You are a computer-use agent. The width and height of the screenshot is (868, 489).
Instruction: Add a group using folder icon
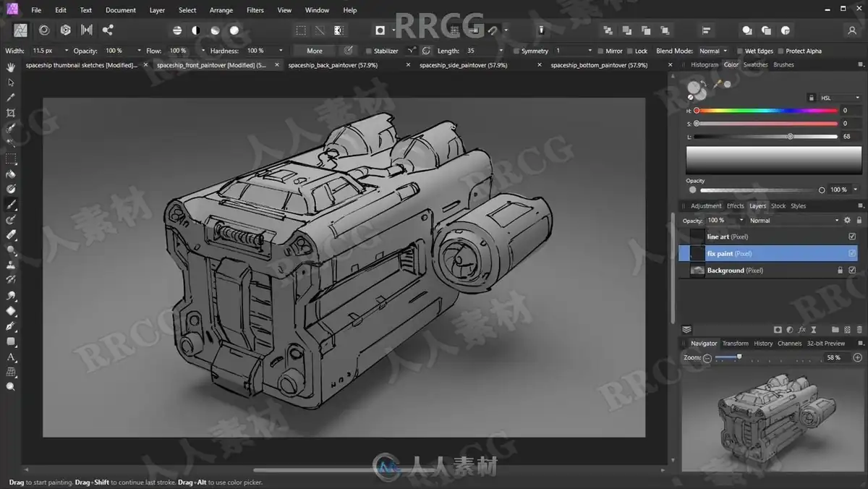pos(835,329)
